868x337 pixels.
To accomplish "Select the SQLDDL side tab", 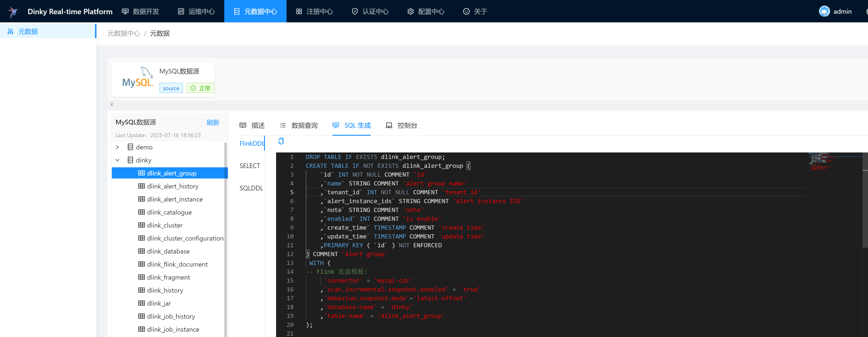I will 251,188.
